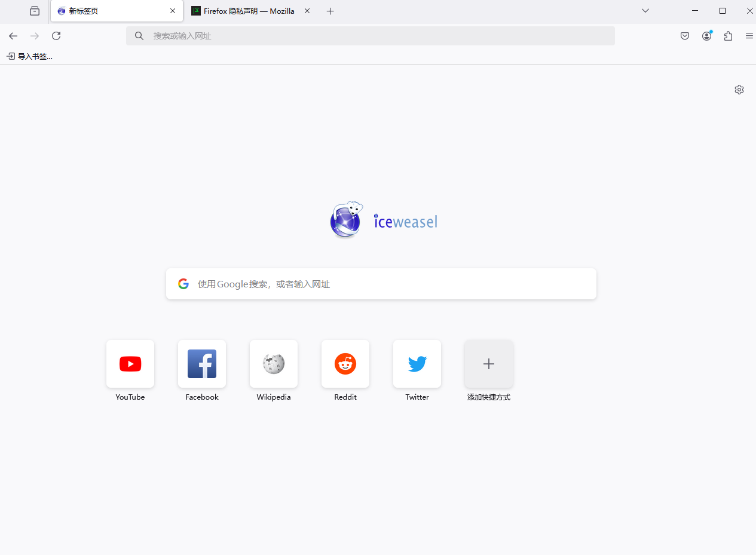Select the 新标签页 tab
The height and width of the screenshot is (555, 756).
(117, 11)
